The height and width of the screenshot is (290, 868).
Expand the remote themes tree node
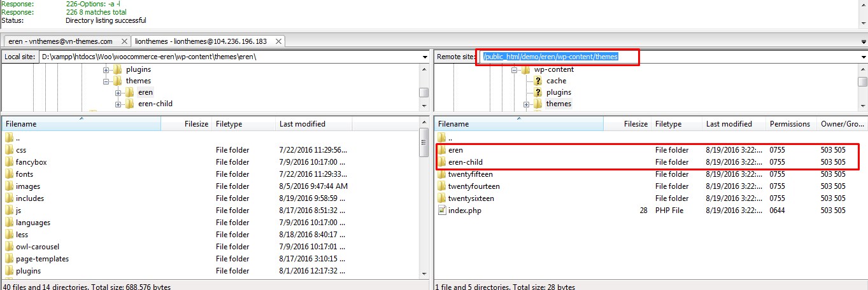[x=527, y=104]
